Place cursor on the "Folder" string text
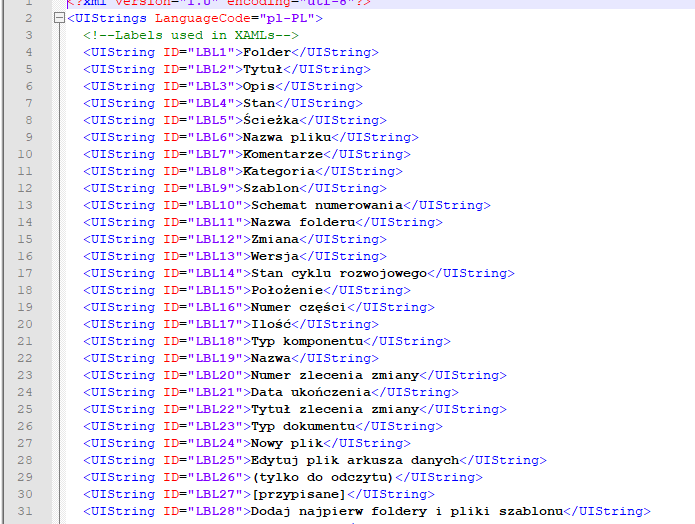Image resolution: width=695 pixels, height=524 pixels. click(266, 52)
